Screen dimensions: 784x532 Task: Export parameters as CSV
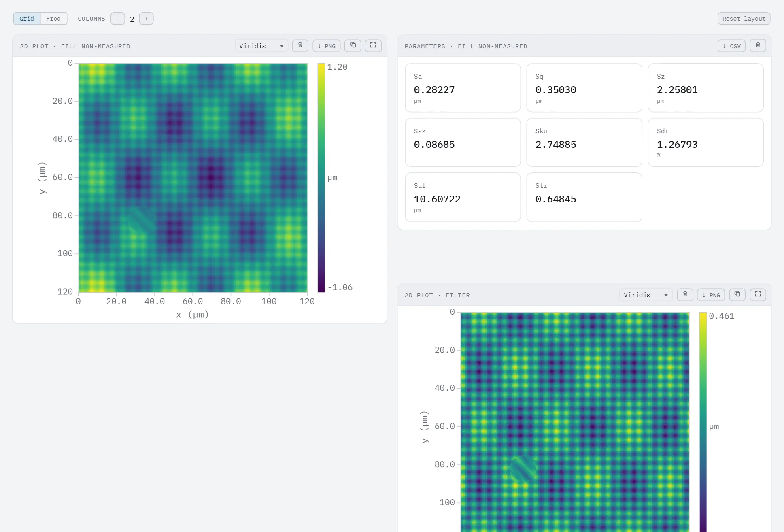tap(732, 46)
